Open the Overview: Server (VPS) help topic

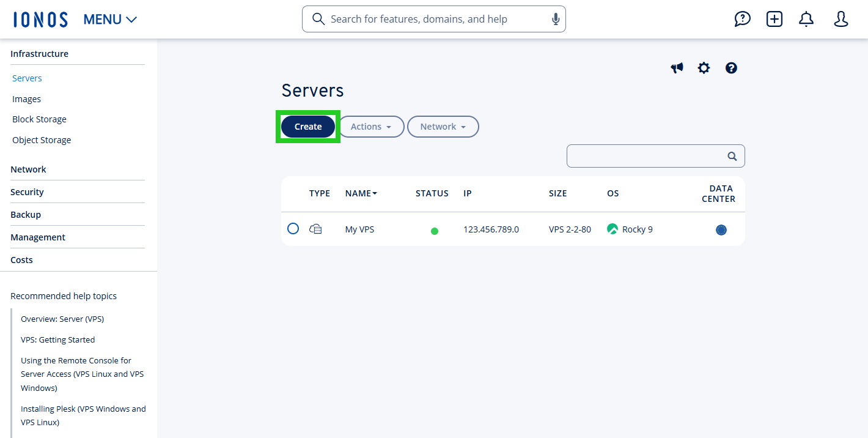62,319
